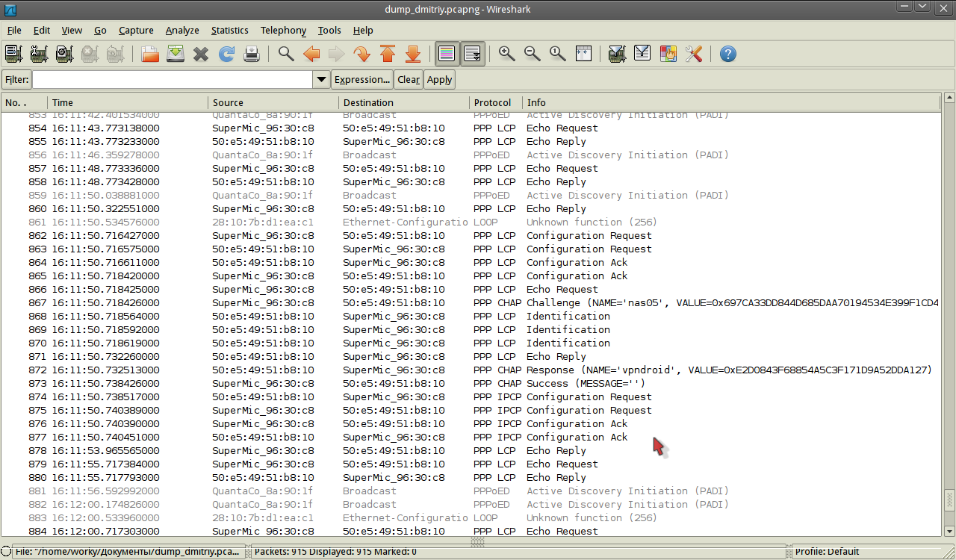956x560 pixels.
Task: Select packet 867 CHAP Challenge row
Action: (x=471, y=302)
